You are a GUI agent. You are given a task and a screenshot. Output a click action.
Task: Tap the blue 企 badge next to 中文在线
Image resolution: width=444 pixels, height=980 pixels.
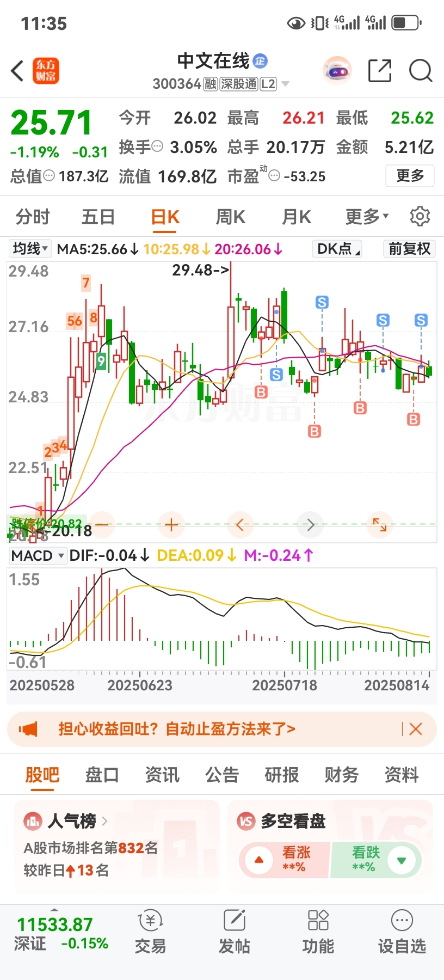pos(260,60)
